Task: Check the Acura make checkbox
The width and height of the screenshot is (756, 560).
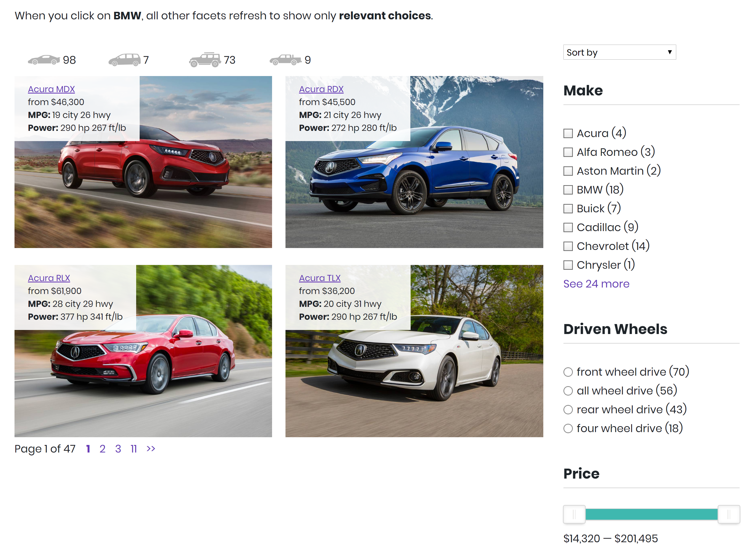Action: pyautogui.click(x=568, y=133)
